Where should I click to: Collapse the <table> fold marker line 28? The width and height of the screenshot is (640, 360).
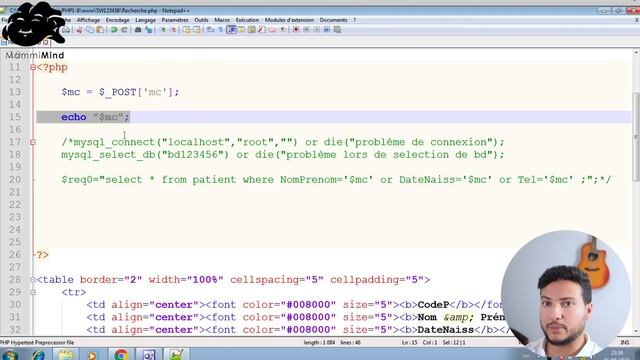click(33, 280)
